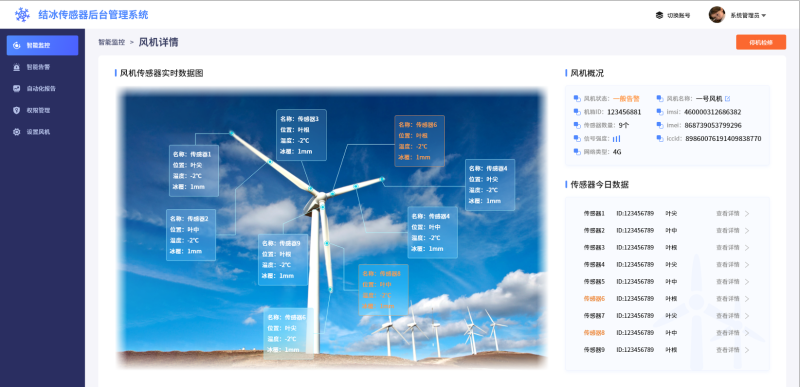Select 自动化报告 chart icon in sidebar
The image size is (800, 387).
pos(16,88)
